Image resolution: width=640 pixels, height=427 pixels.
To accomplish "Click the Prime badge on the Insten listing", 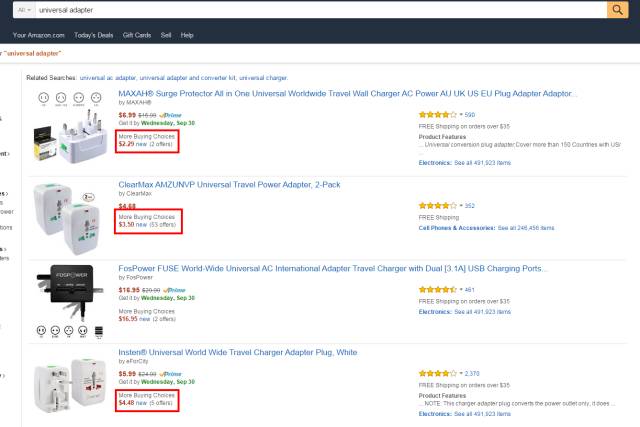I will (171, 374).
